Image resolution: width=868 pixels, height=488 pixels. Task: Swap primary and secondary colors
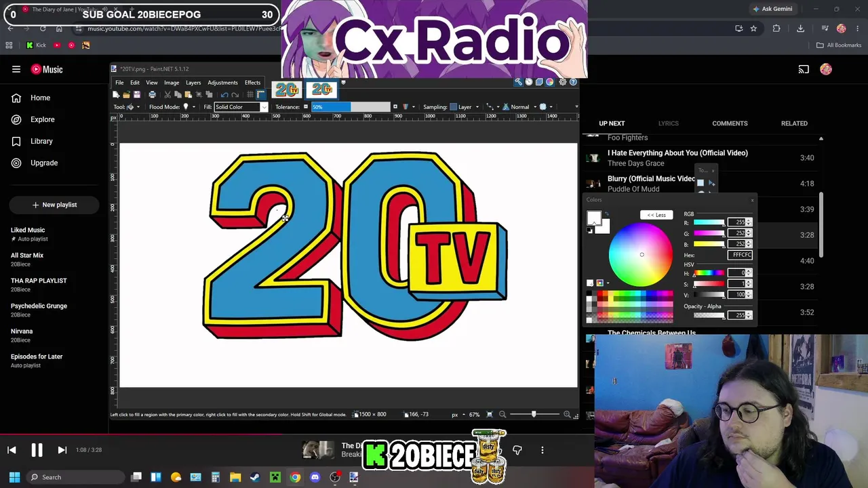[x=606, y=215]
